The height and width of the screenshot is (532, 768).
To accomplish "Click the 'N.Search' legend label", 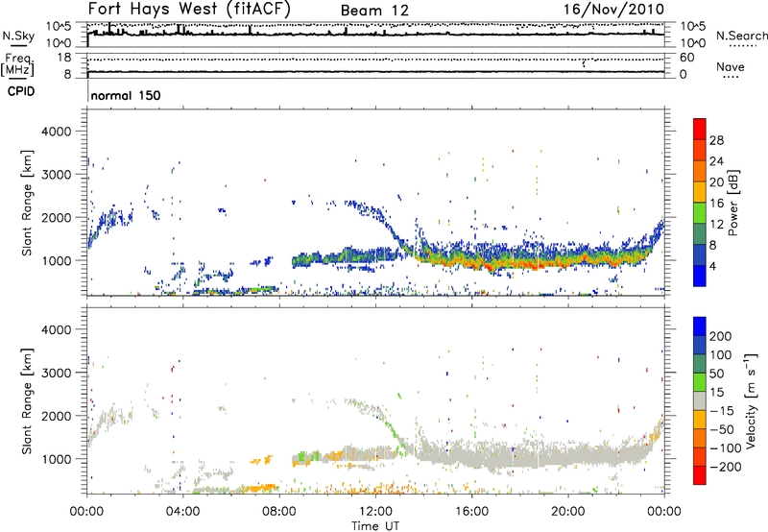I will click(741, 36).
